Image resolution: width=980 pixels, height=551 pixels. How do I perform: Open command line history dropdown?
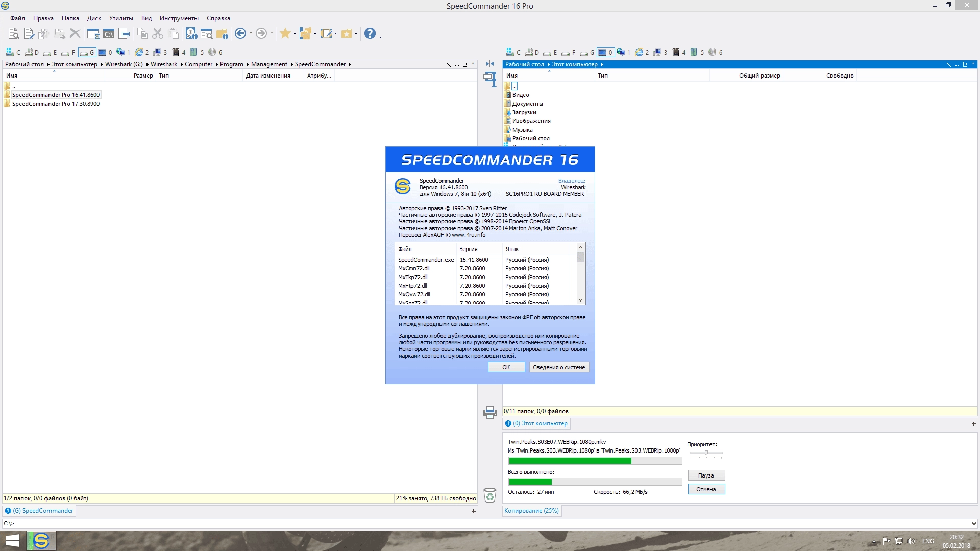click(x=973, y=523)
